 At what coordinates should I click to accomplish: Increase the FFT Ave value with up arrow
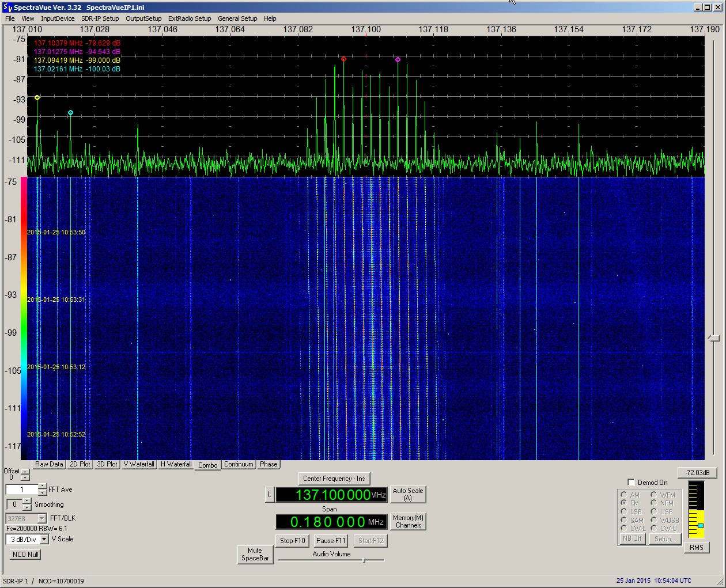[43, 487]
